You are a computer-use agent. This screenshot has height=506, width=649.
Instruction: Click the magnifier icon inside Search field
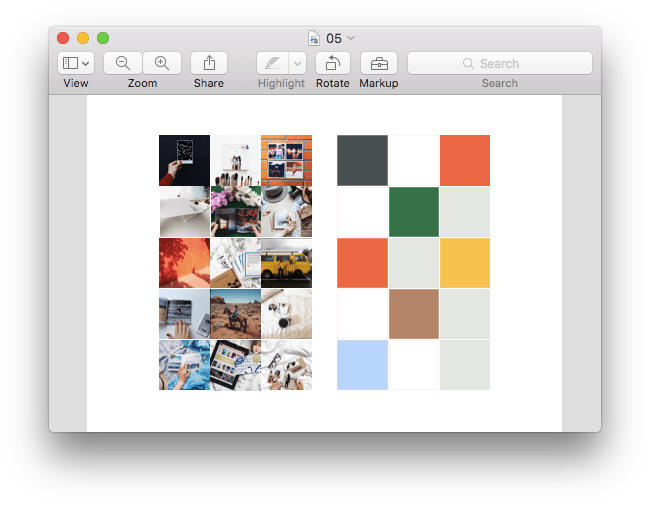pos(468,63)
